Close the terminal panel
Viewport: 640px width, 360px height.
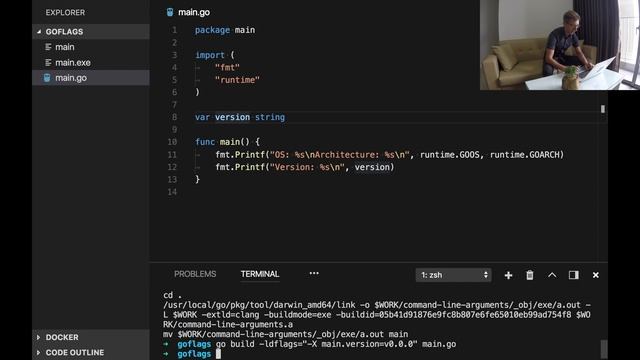(x=596, y=275)
